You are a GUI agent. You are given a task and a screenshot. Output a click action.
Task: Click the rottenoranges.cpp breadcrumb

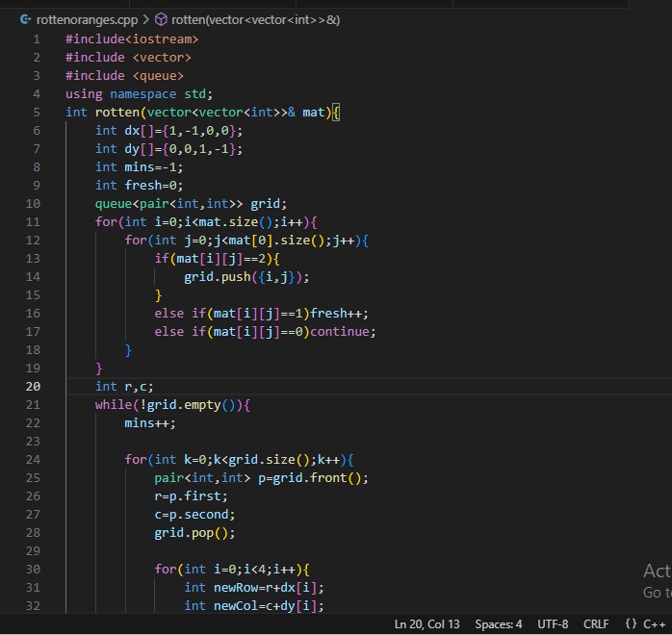coord(87,19)
